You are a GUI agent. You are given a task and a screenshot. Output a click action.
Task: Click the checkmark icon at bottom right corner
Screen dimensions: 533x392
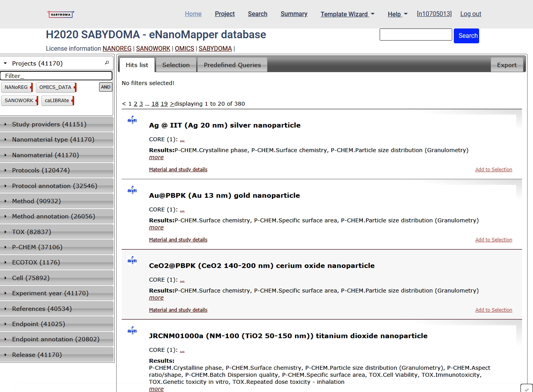[x=526, y=388]
